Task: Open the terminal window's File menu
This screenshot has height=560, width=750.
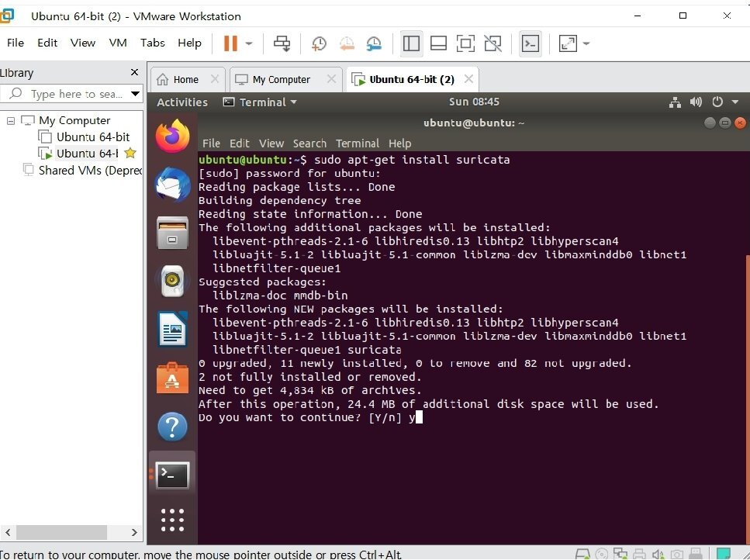Action: tap(211, 143)
